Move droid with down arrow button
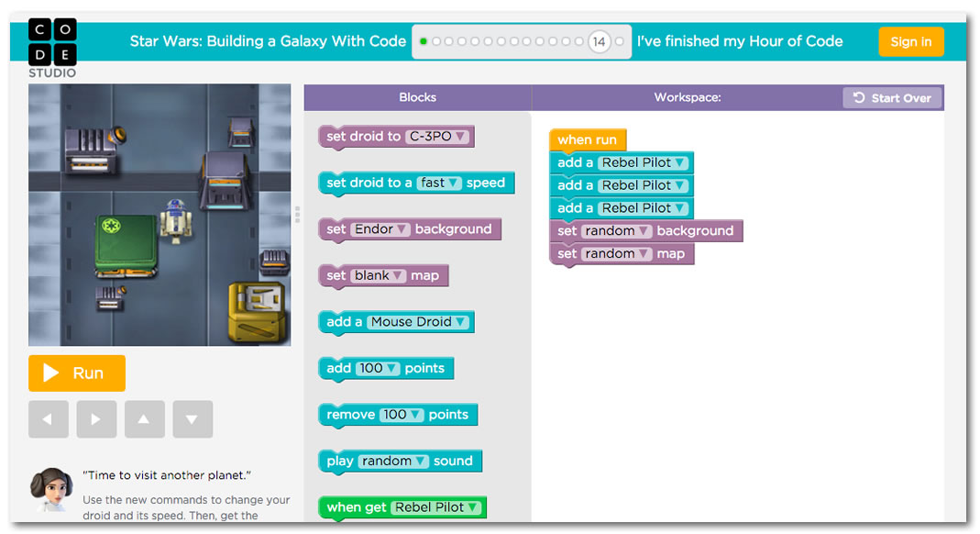980x534 pixels. 193,419
